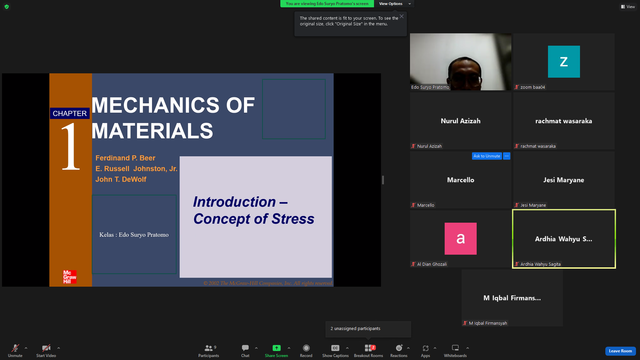Open the View Options dropdown
Image resolution: width=640 pixels, height=360 pixels.
click(x=395, y=4)
